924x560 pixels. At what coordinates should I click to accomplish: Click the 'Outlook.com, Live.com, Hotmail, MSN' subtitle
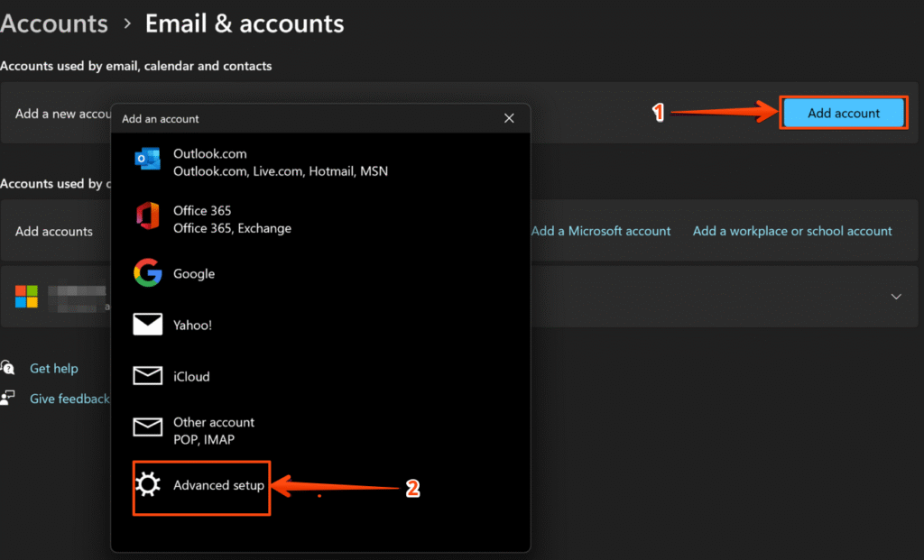click(281, 170)
